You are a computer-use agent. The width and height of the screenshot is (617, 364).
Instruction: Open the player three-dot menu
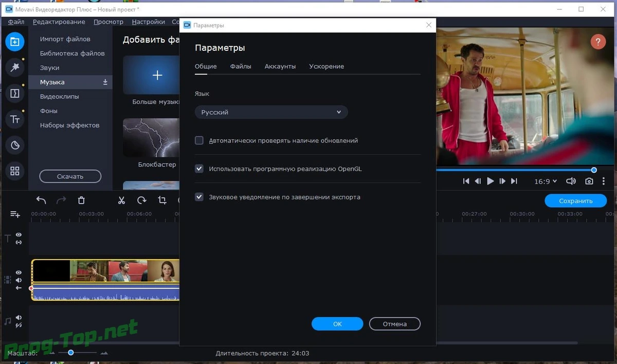[604, 181]
